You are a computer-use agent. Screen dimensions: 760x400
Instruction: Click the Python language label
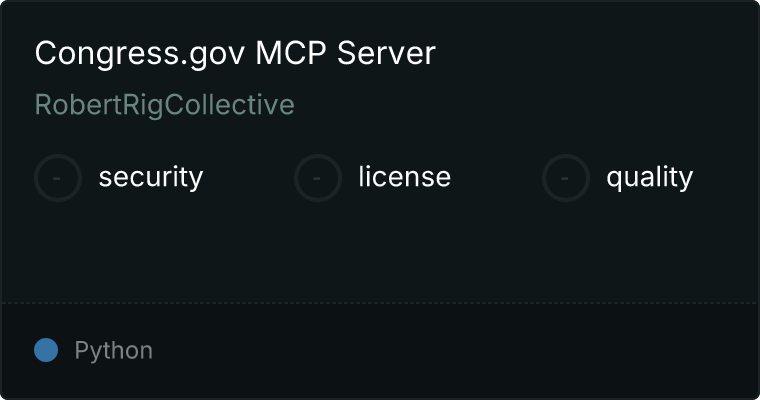click(x=113, y=351)
